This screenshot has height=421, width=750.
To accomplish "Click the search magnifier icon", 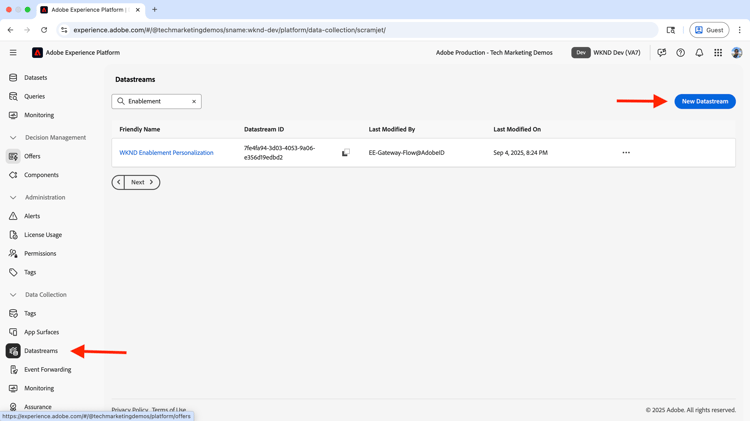I will pos(121,101).
